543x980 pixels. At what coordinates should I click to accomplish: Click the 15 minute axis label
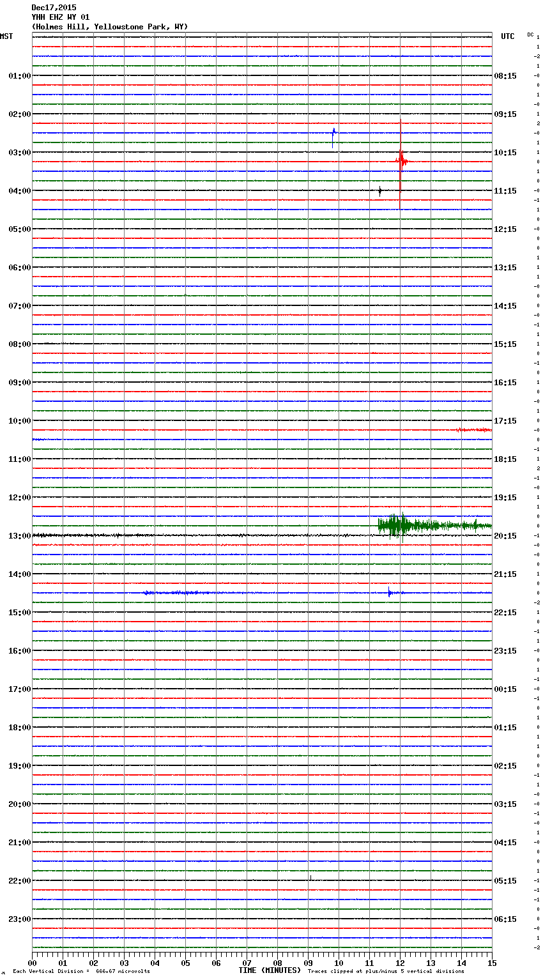(492, 963)
